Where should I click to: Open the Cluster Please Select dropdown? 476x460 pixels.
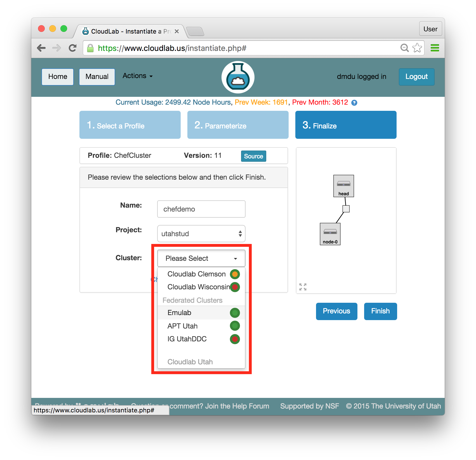[x=201, y=258]
